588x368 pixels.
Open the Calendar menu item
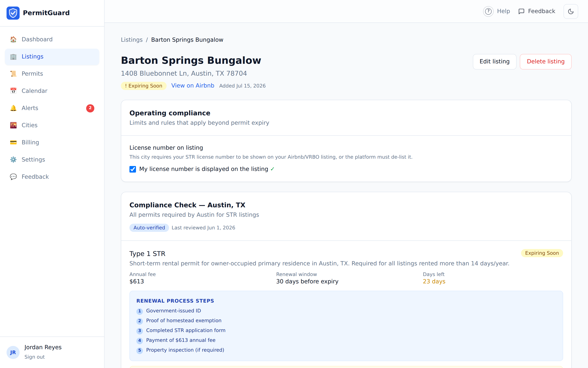pos(52,91)
